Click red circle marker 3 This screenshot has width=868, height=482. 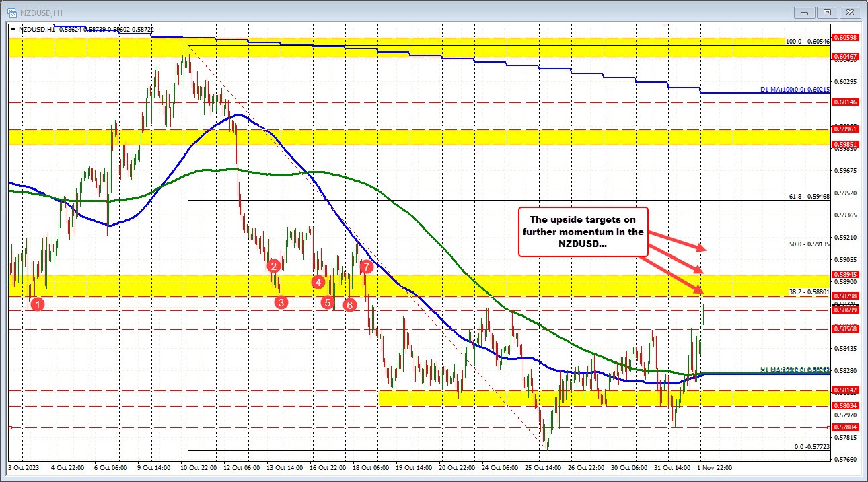(x=281, y=303)
